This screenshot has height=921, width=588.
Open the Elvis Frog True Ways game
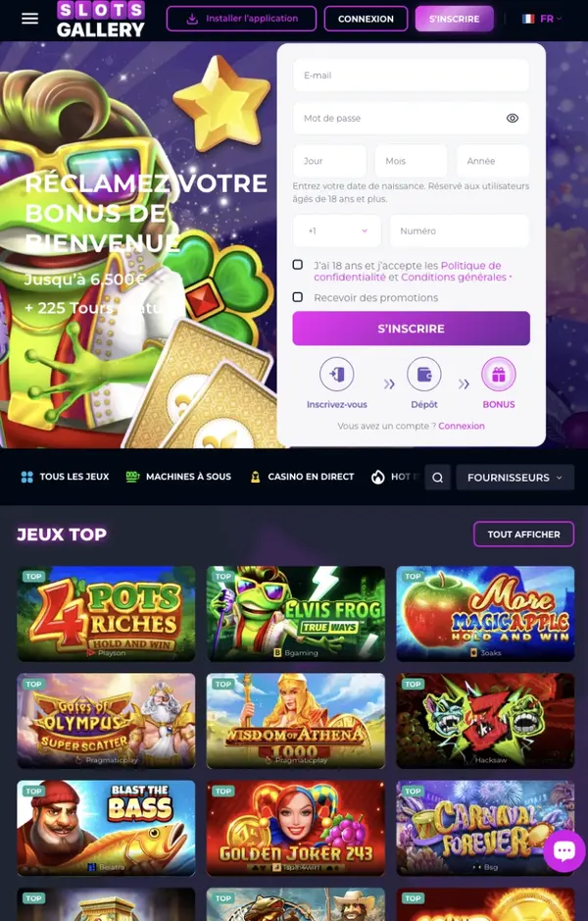tap(296, 613)
